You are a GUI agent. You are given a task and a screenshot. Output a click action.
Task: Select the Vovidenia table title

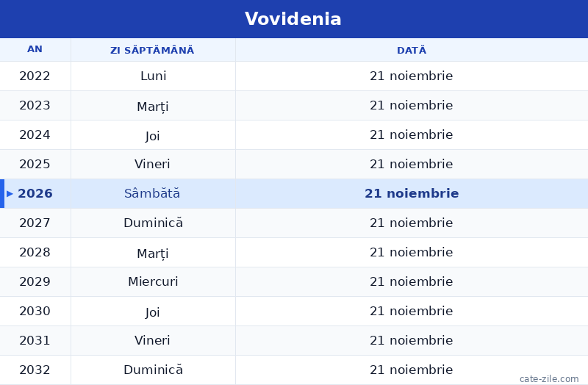[293, 19]
